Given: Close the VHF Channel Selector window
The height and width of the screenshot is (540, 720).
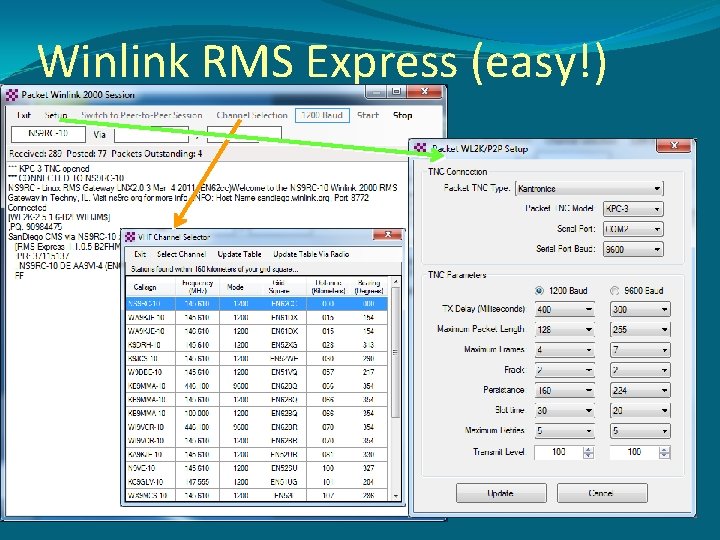Looking at the screenshot, I should (387, 235).
